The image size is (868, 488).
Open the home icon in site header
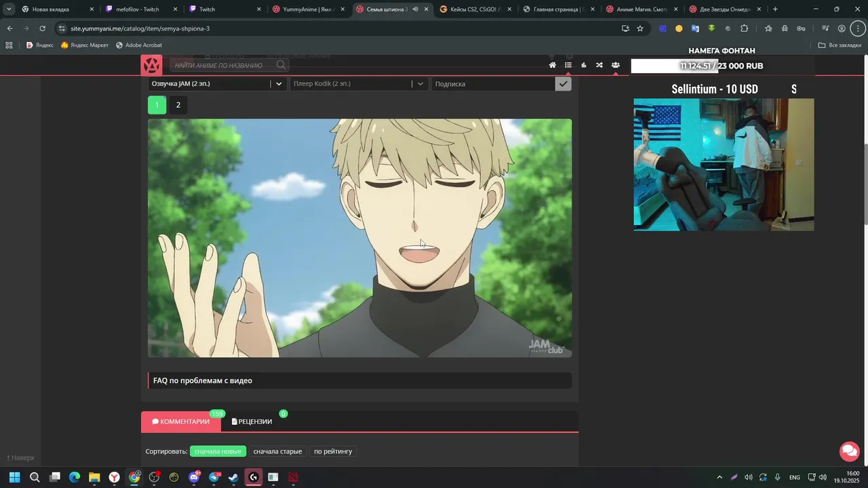(553, 65)
